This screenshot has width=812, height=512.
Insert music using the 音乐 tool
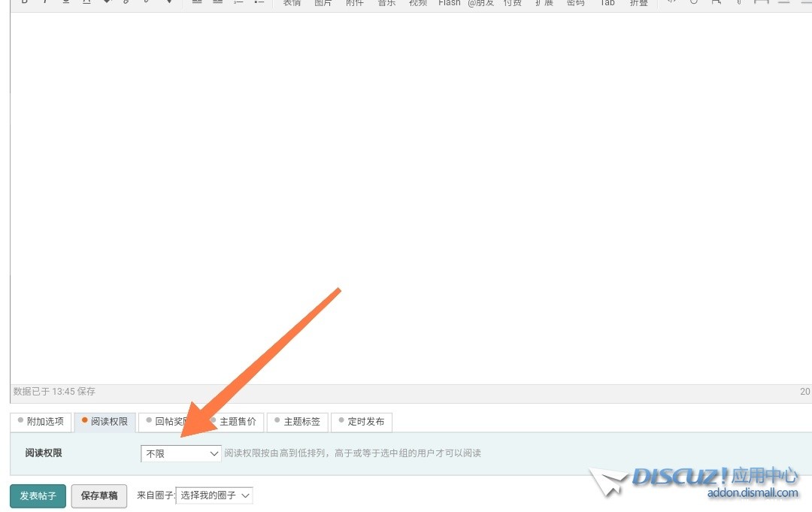click(x=386, y=3)
